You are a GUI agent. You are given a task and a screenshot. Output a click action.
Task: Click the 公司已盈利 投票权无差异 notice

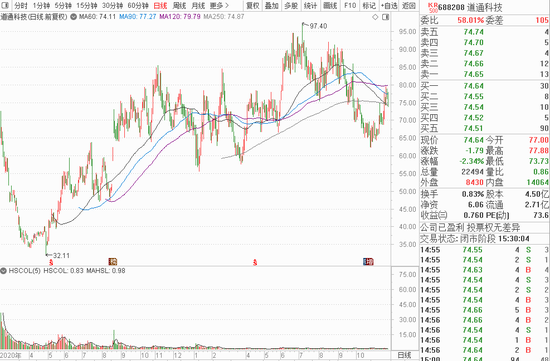470,227
